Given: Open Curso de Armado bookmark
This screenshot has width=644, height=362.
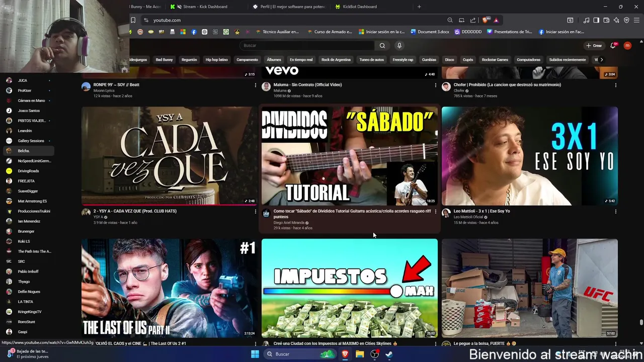Looking at the screenshot, I should (330, 32).
